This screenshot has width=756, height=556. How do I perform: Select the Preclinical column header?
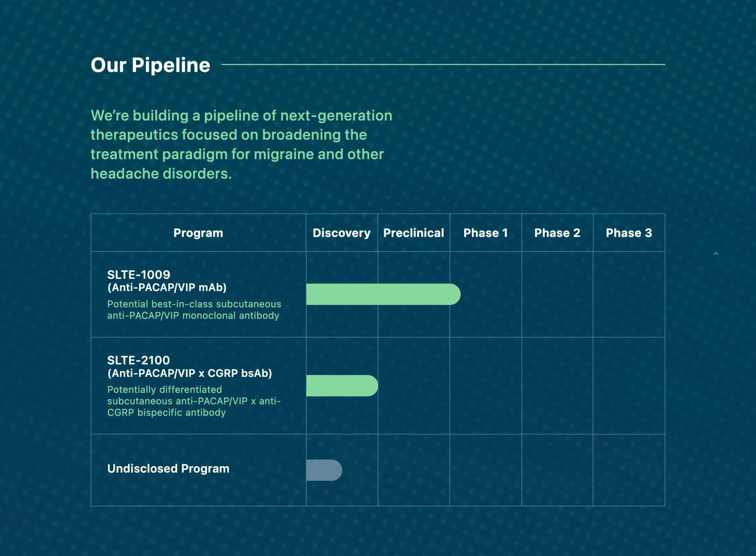point(414,233)
